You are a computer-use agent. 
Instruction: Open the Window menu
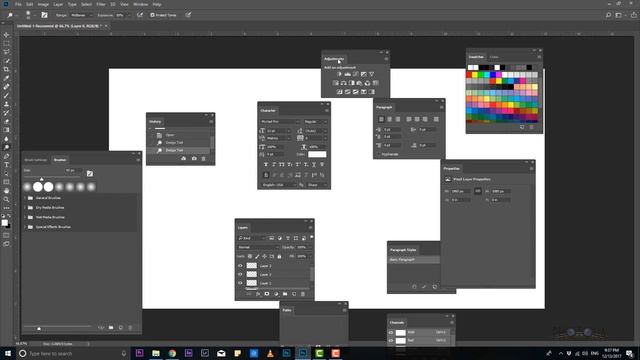point(140,4)
